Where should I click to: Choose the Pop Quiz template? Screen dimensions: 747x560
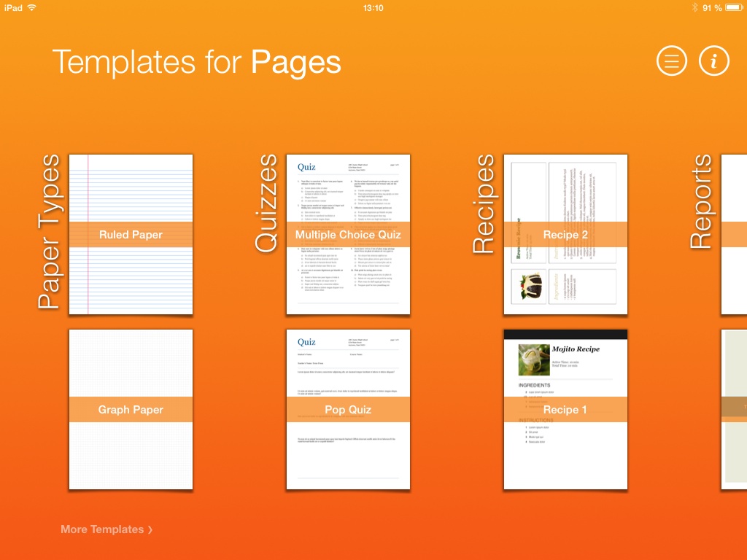tap(348, 409)
